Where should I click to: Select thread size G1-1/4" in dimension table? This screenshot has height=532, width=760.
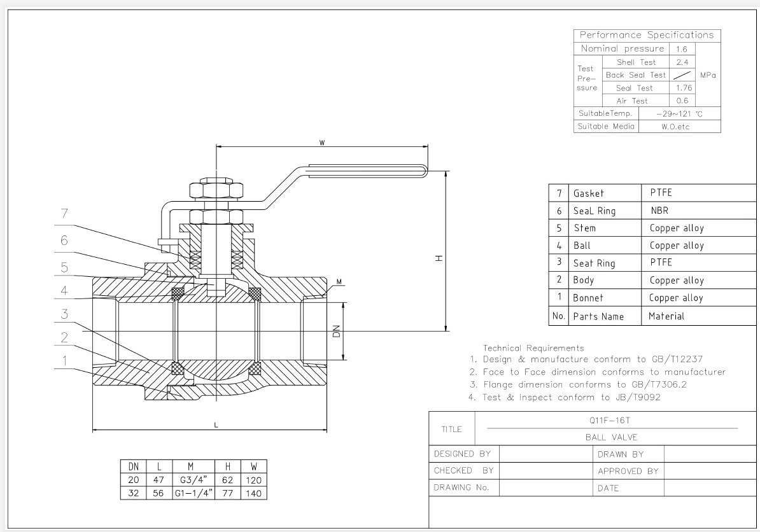pos(194,493)
